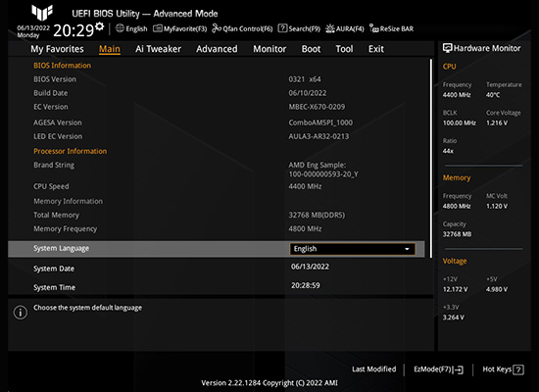Click the Last Modified button

pyautogui.click(x=374, y=369)
